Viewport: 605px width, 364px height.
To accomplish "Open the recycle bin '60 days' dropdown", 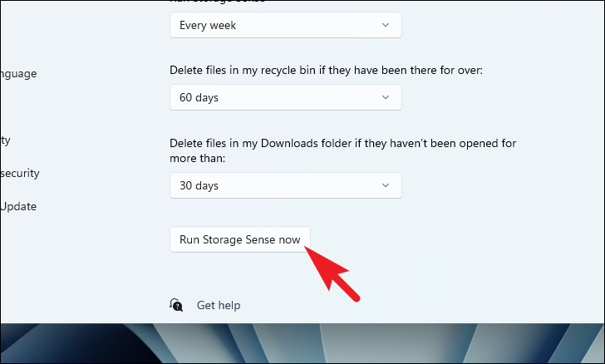I will coord(286,97).
